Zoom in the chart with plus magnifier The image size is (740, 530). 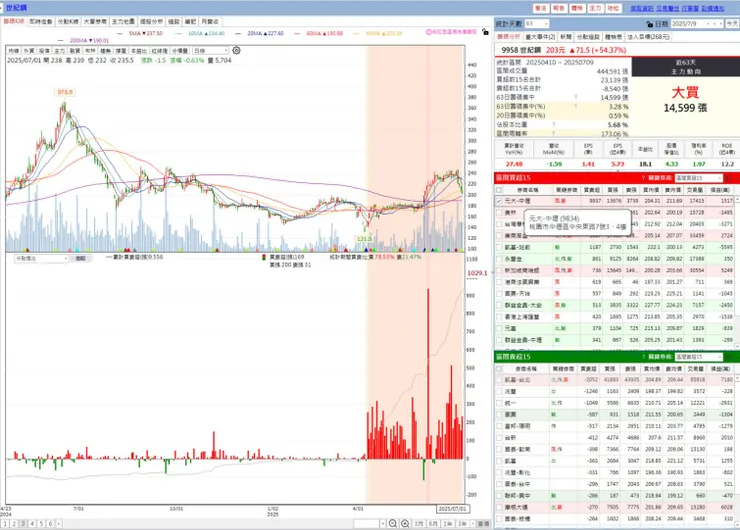405,523
